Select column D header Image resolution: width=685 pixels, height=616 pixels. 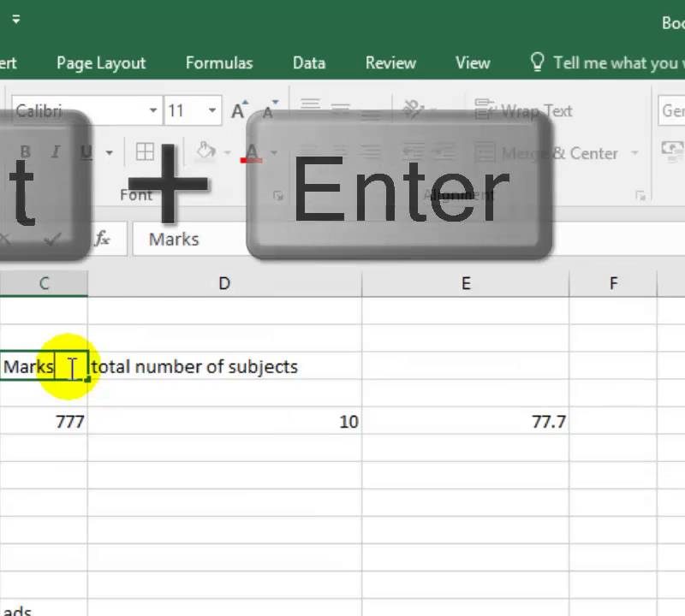[224, 283]
